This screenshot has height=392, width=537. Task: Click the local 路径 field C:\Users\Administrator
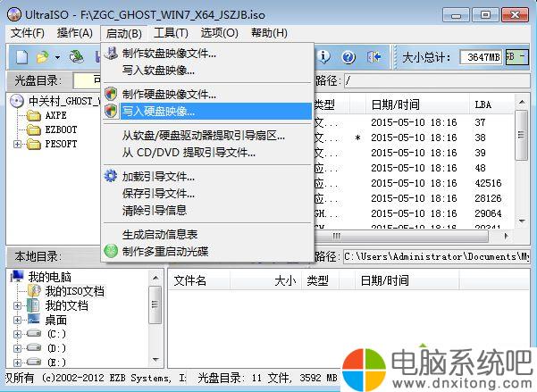click(437, 257)
